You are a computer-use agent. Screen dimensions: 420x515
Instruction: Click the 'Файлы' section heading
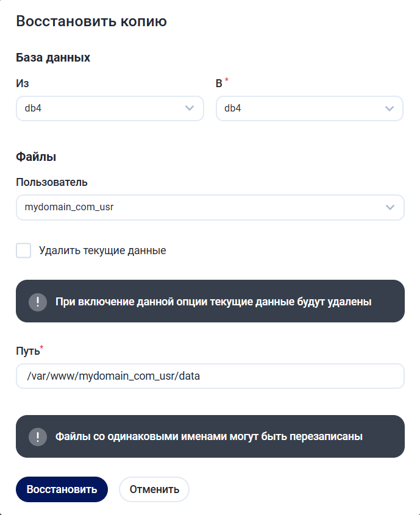tap(36, 157)
